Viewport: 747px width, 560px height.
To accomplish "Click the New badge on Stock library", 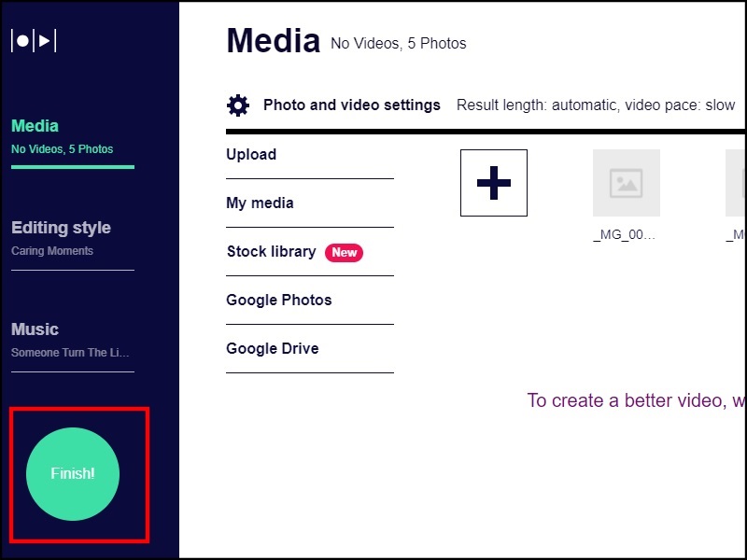I will [x=344, y=252].
